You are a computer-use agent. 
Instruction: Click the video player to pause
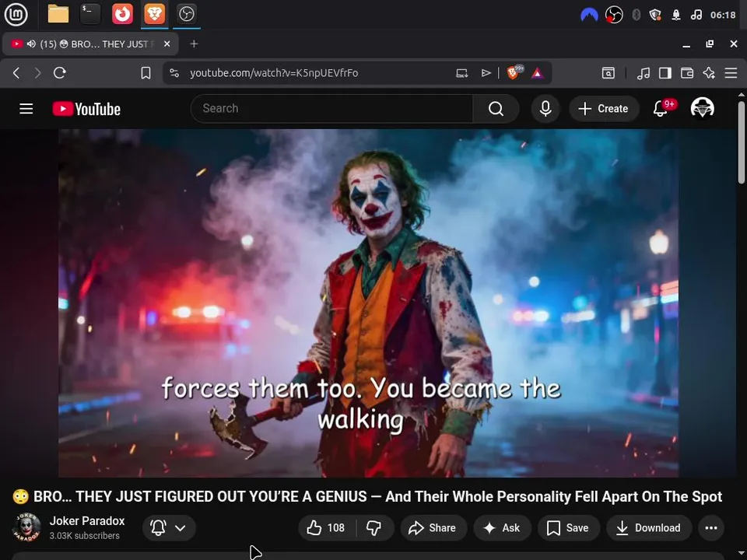tap(368, 303)
